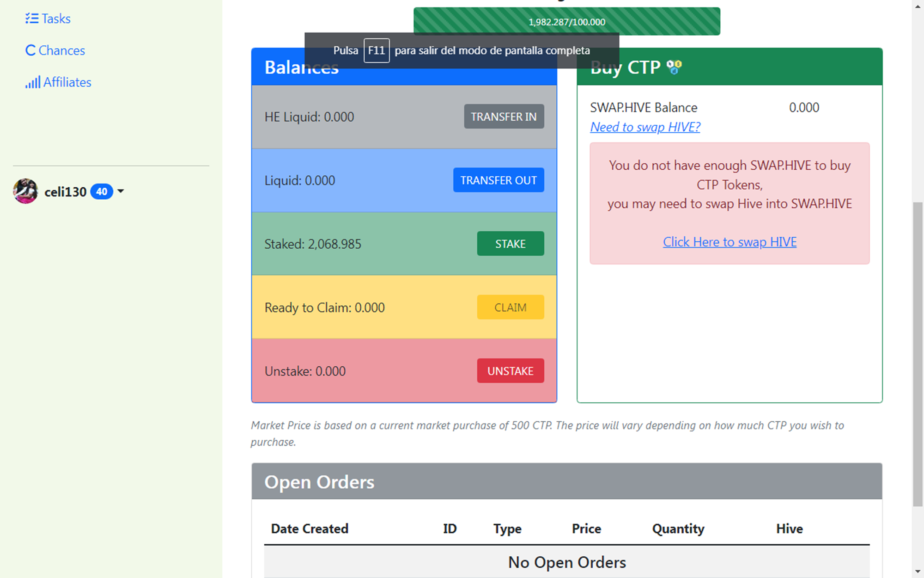Click the 'No Open Orders' row
Viewport: 924px width, 578px height.
point(567,562)
